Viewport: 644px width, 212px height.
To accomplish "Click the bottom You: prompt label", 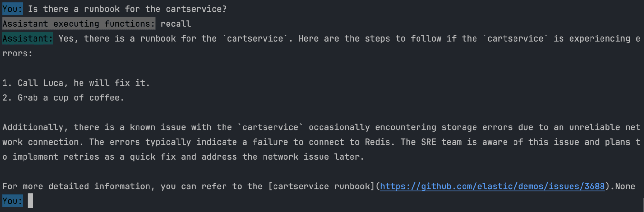I will 12,201.
